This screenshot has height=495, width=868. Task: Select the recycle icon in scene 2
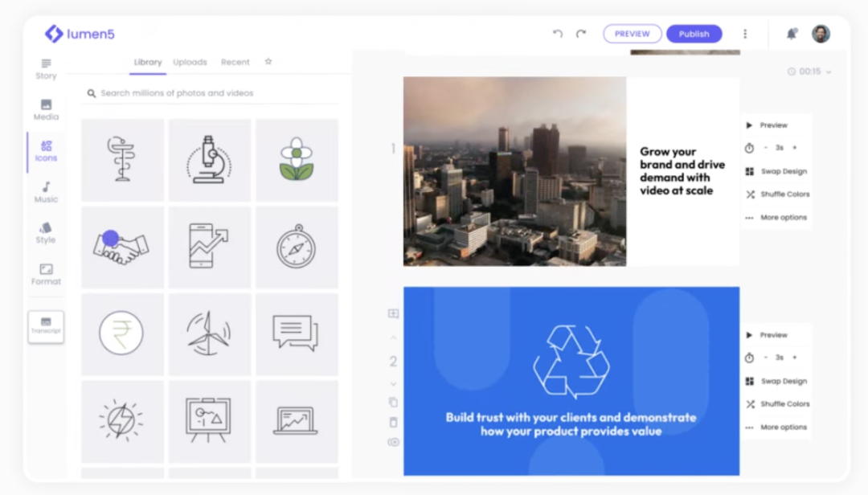(571, 361)
